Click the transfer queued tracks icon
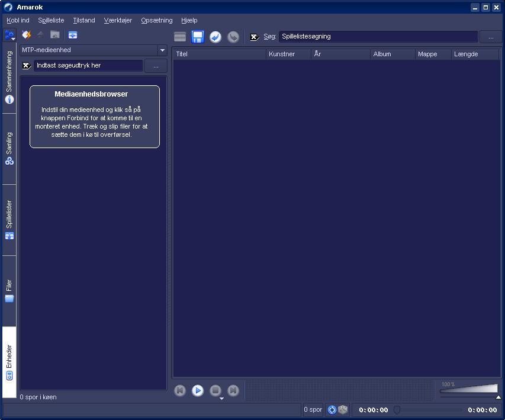Screen dimensions: 505x420 point(55,35)
